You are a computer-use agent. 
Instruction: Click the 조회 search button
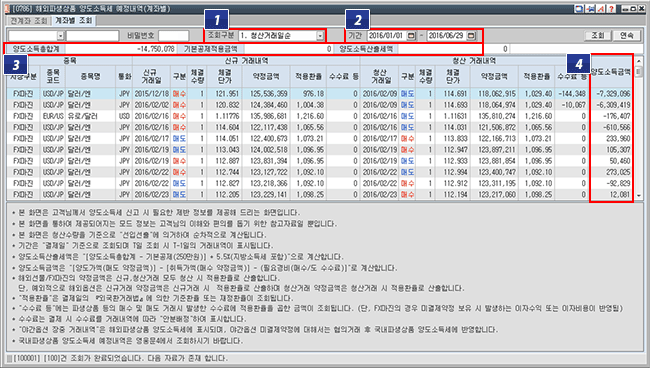598,36
